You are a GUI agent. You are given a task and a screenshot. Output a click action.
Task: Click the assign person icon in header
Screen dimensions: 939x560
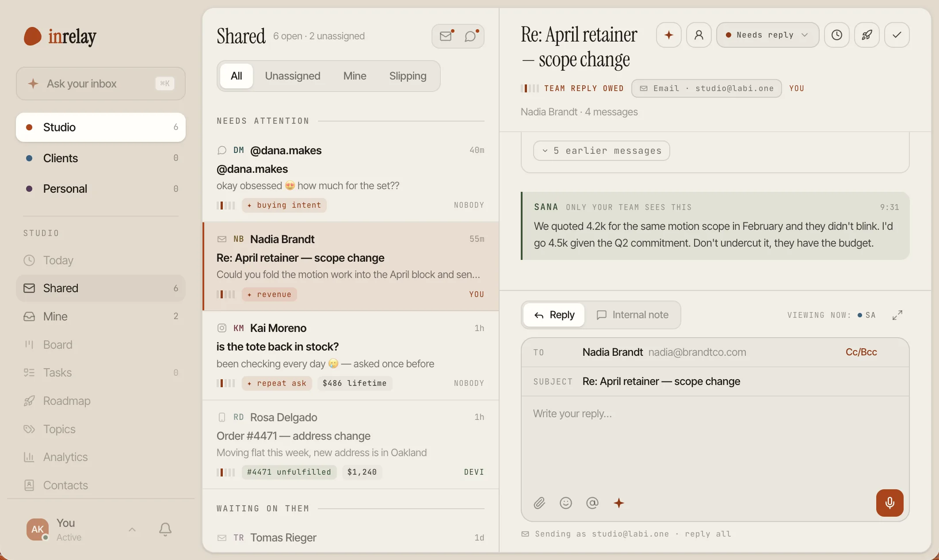click(x=699, y=35)
